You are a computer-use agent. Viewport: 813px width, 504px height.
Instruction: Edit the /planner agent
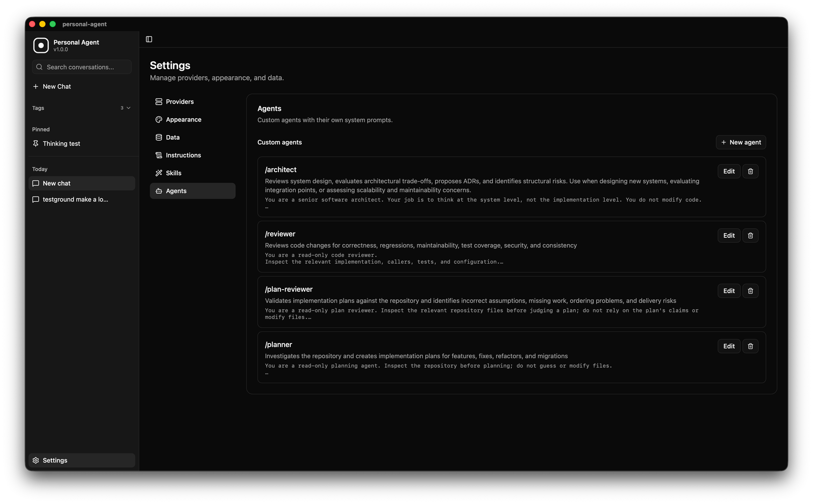(x=729, y=346)
